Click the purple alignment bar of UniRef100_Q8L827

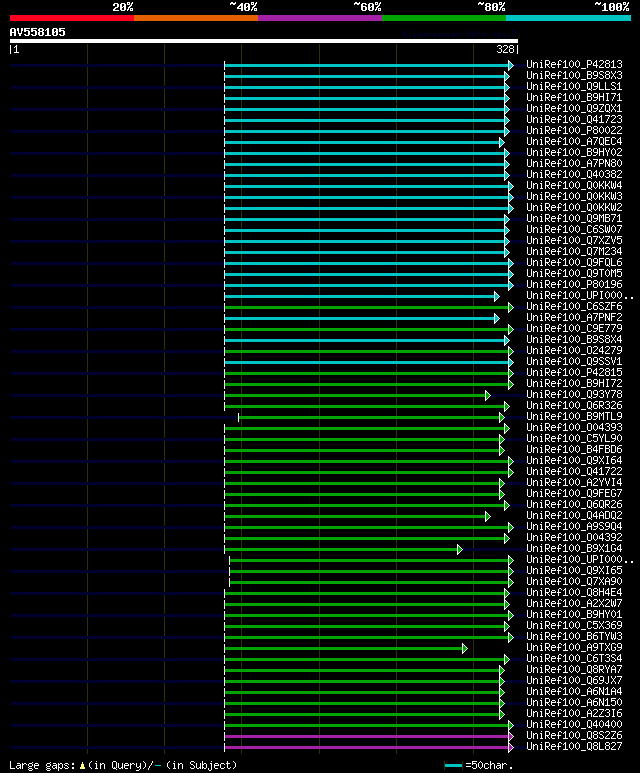click(367, 747)
